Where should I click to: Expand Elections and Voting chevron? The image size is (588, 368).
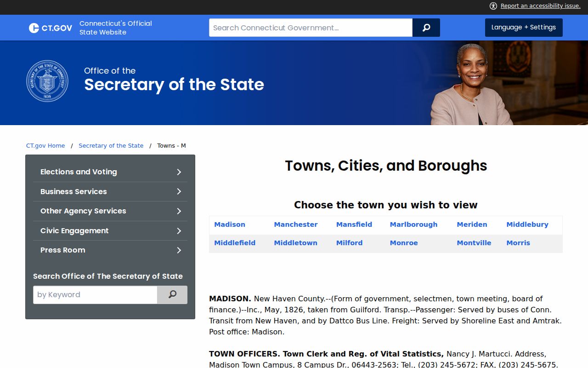tap(179, 172)
